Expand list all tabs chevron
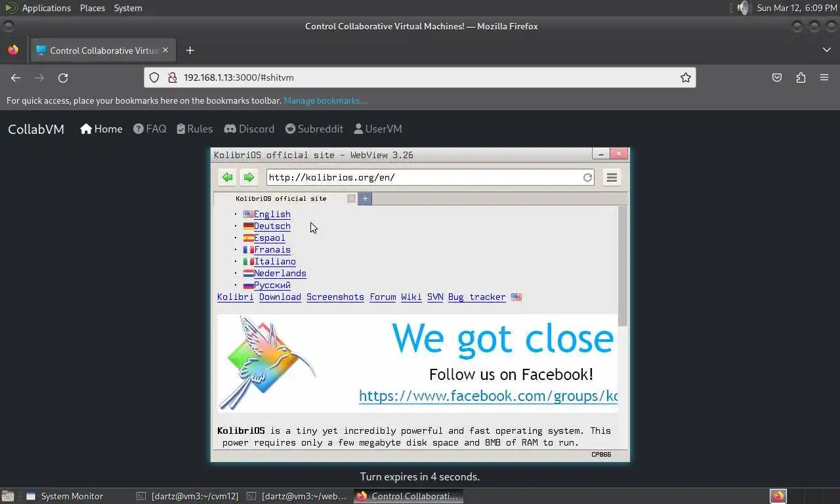 tap(826, 51)
